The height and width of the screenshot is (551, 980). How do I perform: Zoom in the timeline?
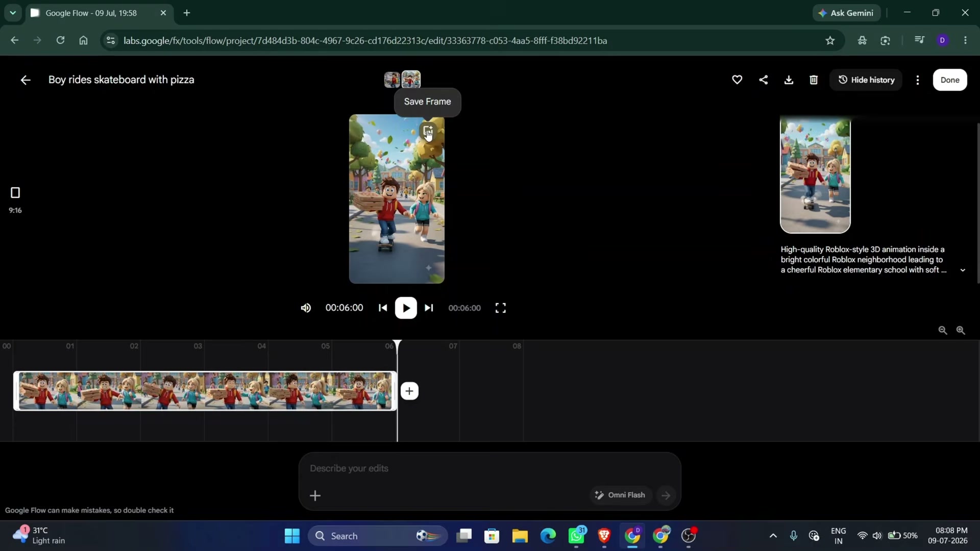point(961,331)
